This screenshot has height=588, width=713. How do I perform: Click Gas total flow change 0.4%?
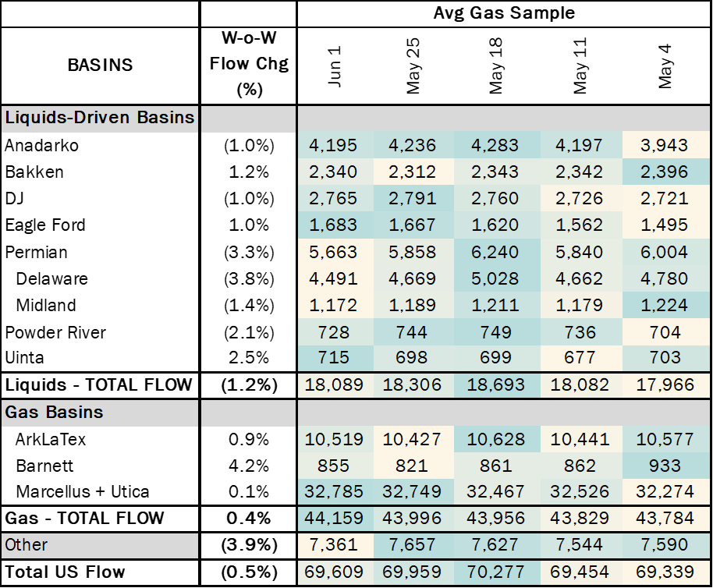tap(249, 518)
